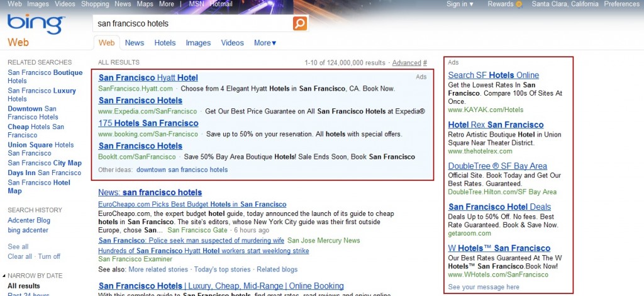Select the Web results tab
Image resolution: width=644 pixels, height=296 pixels.
point(107,43)
